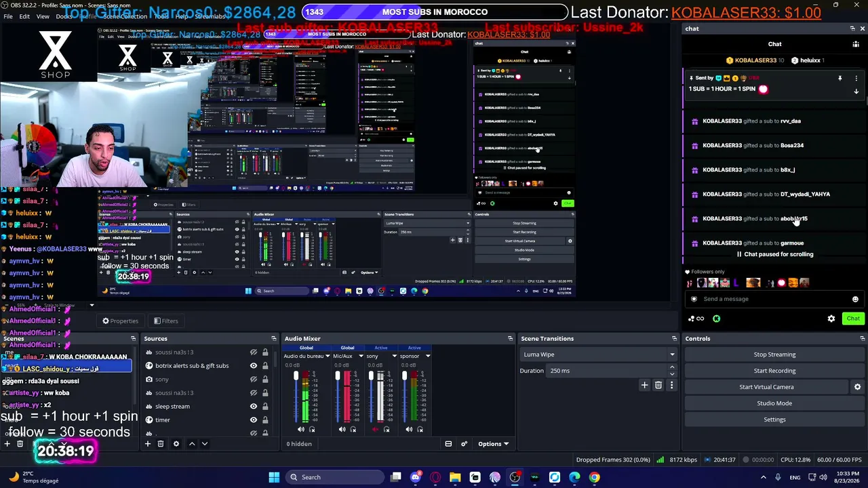
Task: Unmute the sony audio channel
Action: pos(376,429)
